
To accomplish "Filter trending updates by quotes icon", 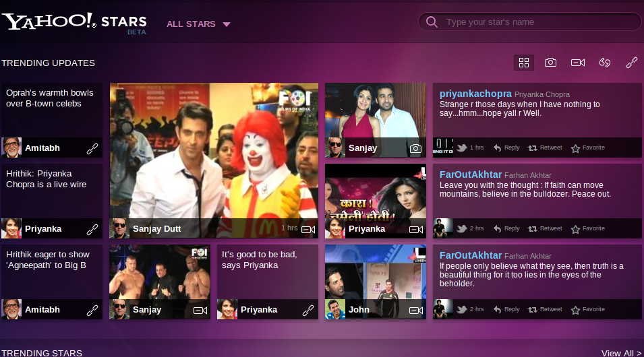I will coord(605,63).
